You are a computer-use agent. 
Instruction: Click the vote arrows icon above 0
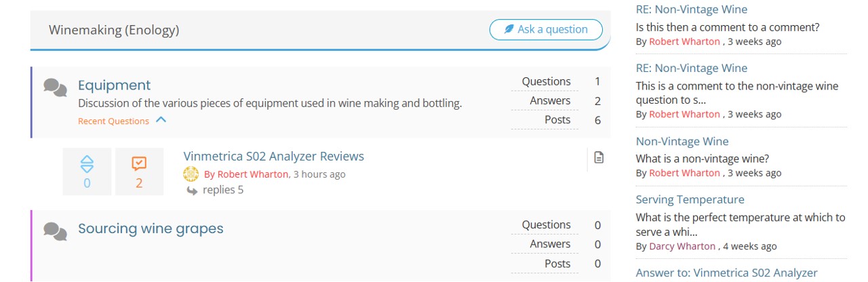coord(87,163)
